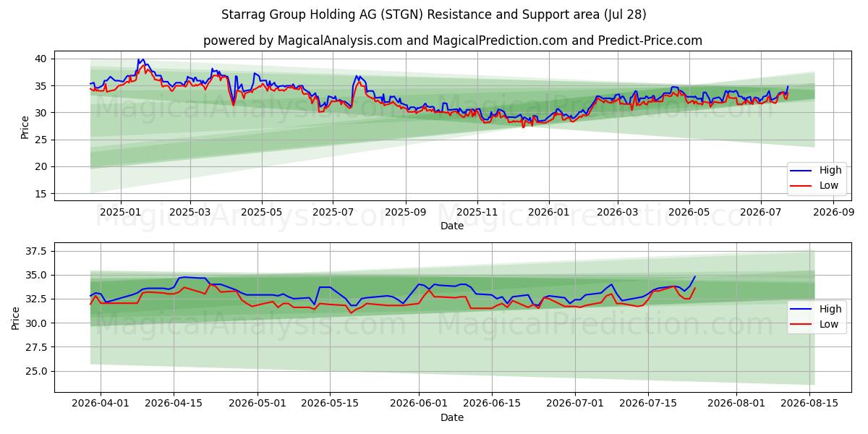
Task: Click the 2026-07-01 tick label in lower chart
Action: point(576,405)
